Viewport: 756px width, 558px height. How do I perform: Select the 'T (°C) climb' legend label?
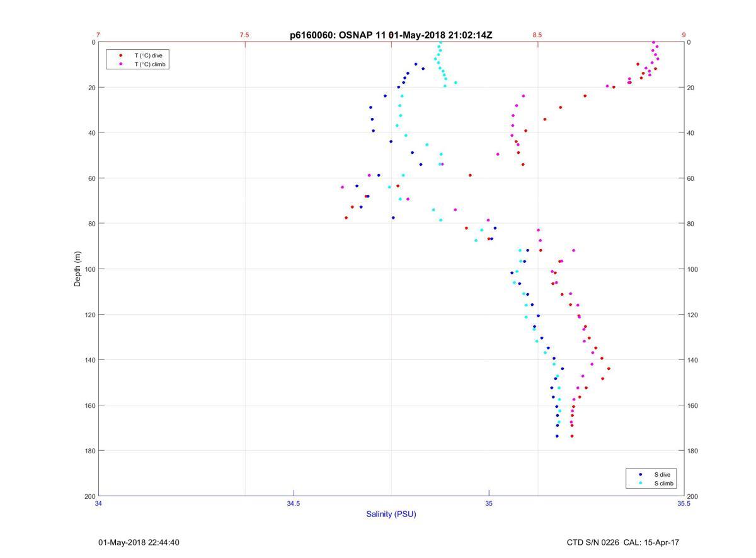point(150,64)
